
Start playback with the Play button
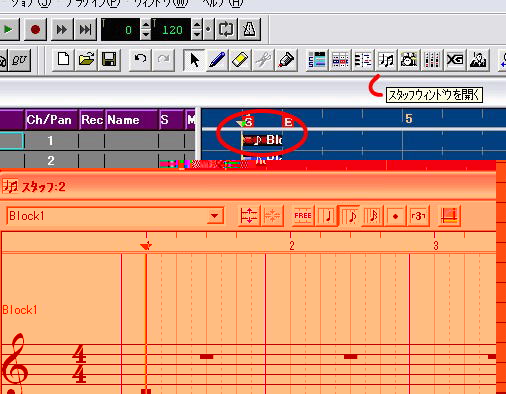pyautogui.click(x=9, y=30)
